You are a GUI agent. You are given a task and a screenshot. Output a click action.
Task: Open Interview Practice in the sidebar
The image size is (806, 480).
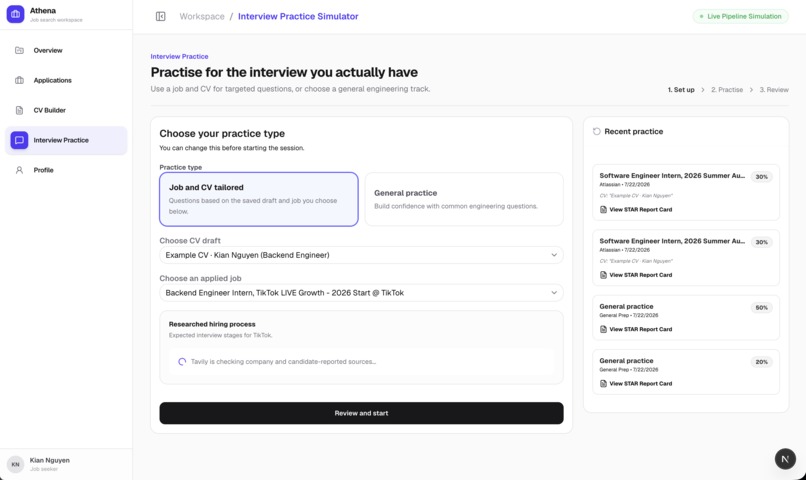pyautogui.click(x=66, y=140)
